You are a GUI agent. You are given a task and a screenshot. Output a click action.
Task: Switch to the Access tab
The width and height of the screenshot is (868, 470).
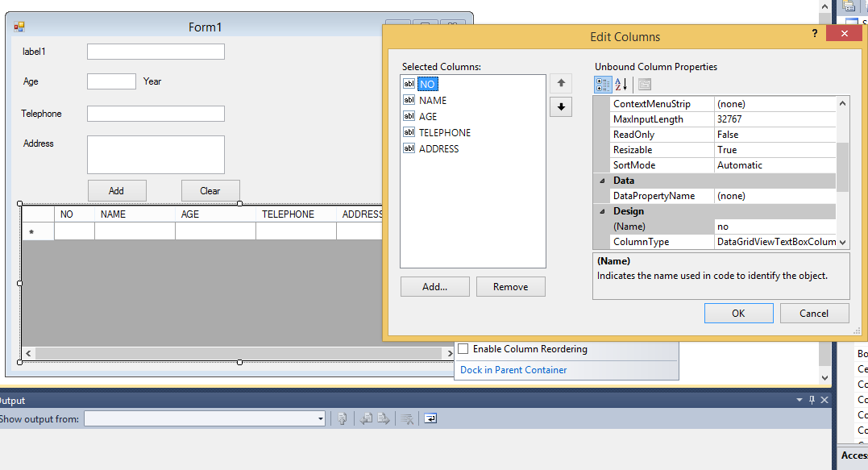pos(853,455)
